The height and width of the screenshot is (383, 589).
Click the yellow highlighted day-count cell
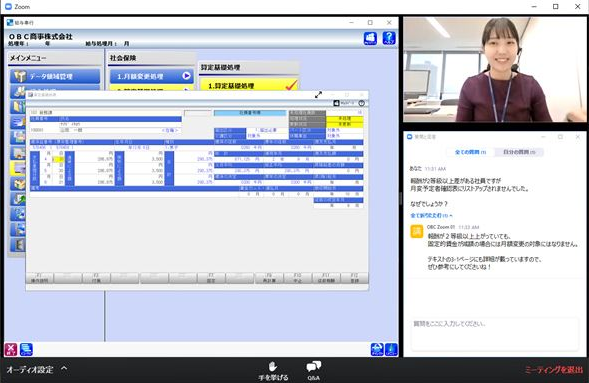tap(59, 159)
